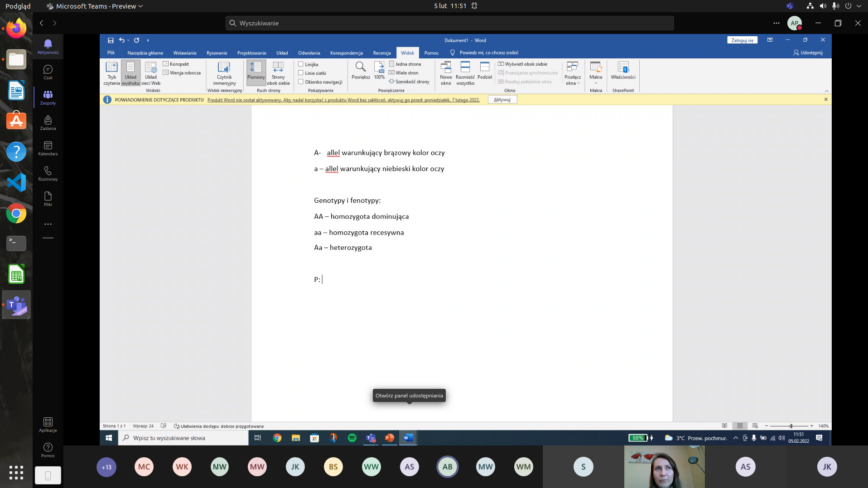Click the Zaloguj się button

tap(741, 40)
